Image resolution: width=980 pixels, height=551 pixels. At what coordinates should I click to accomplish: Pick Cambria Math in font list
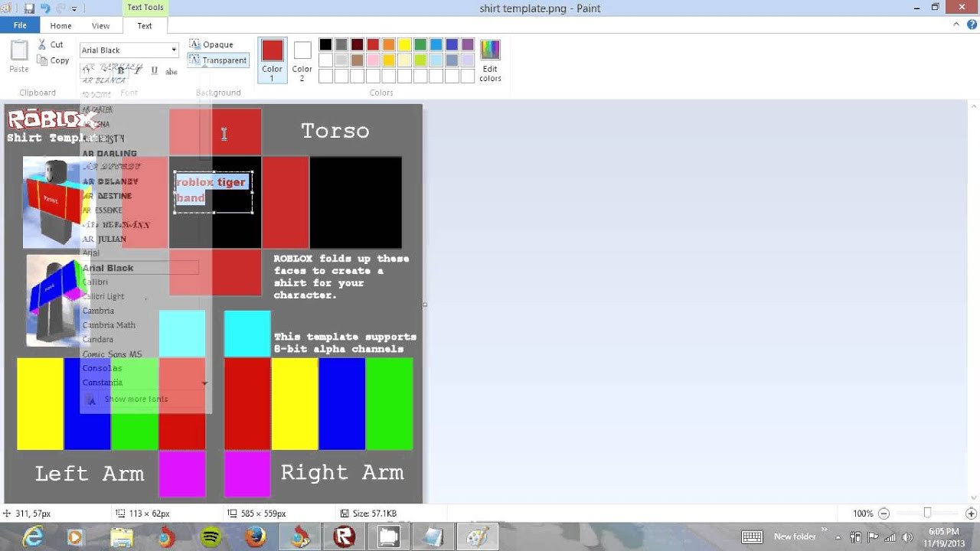click(109, 325)
